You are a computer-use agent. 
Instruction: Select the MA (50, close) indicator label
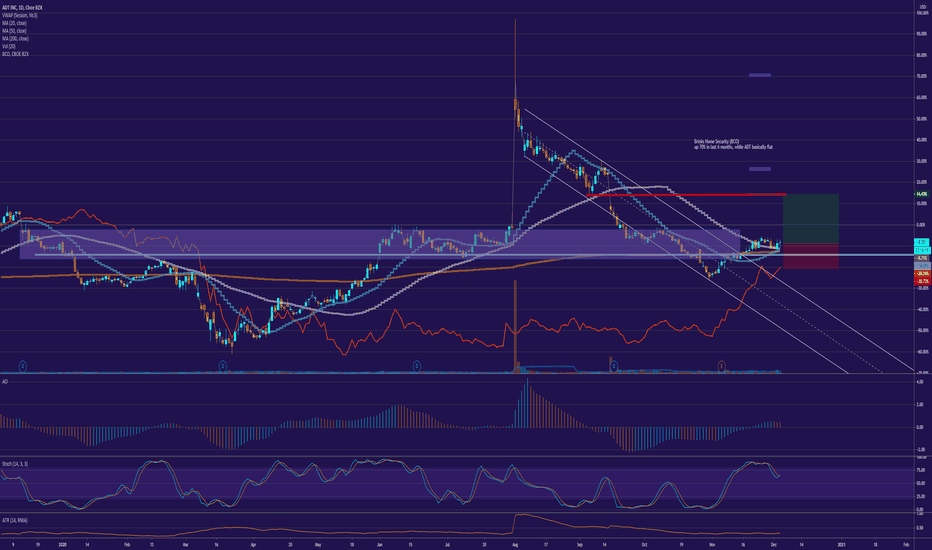click(14, 31)
